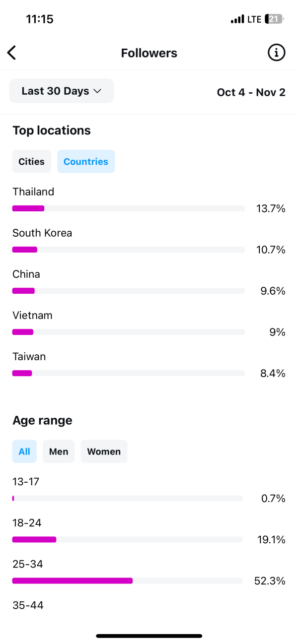Filter age range by Women

pyautogui.click(x=104, y=451)
